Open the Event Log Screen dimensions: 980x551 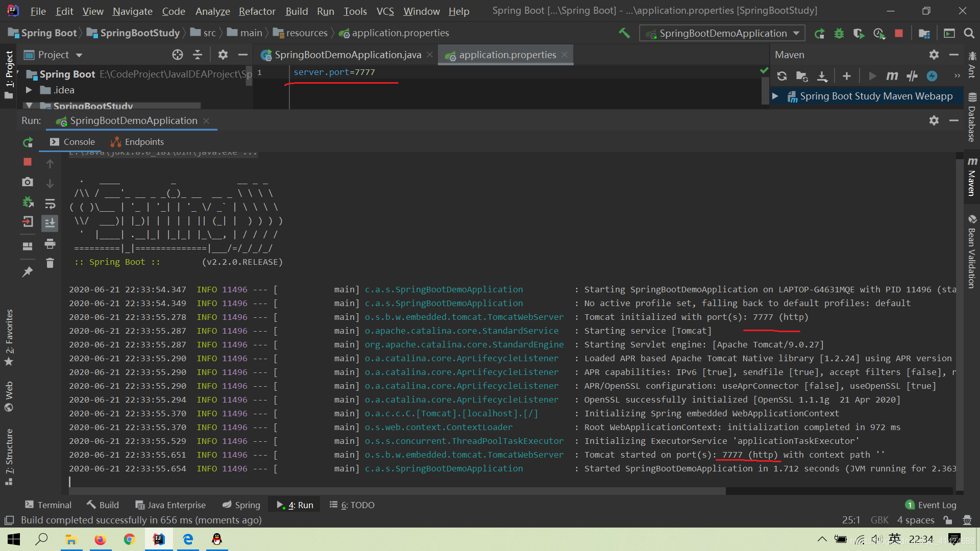[x=930, y=505]
